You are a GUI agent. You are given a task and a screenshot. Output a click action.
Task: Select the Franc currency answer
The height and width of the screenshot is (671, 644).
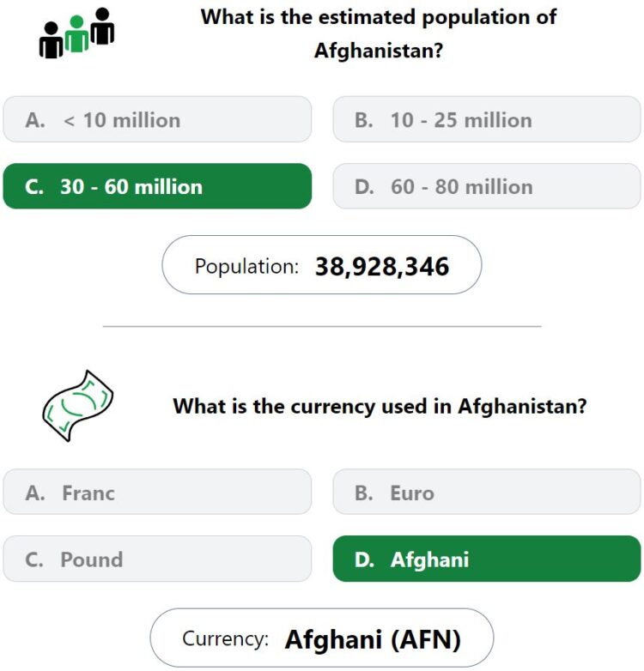point(157,492)
